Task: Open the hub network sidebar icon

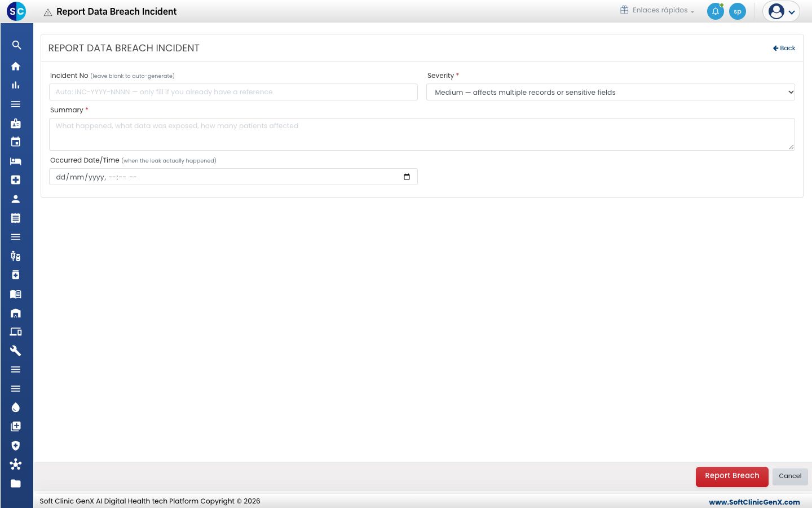Action: coord(16,465)
